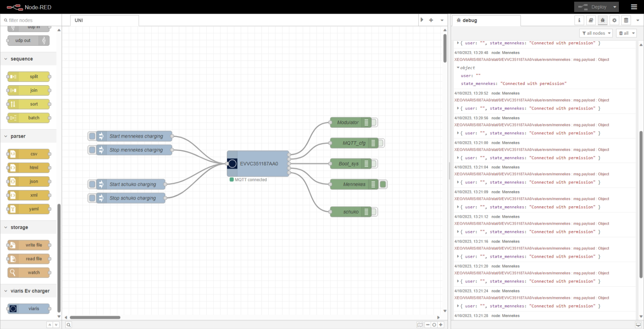The width and height of the screenshot is (644, 329).
Task: Add a new flow tab with plus
Action: [431, 20]
